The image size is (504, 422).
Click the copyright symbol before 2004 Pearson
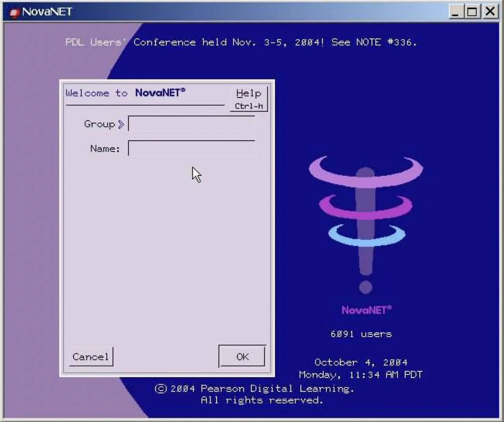pyautogui.click(x=161, y=389)
